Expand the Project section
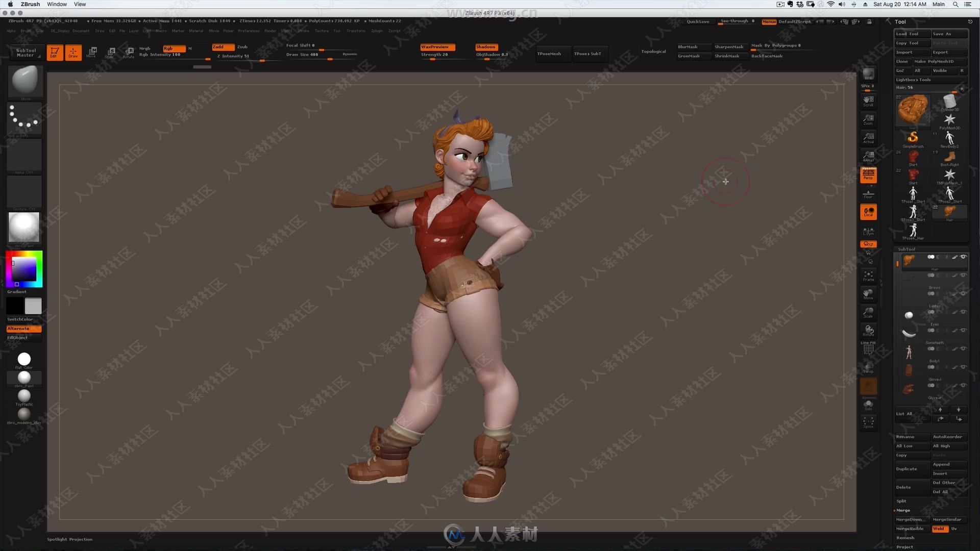This screenshot has width=980, height=551. point(904,547)
